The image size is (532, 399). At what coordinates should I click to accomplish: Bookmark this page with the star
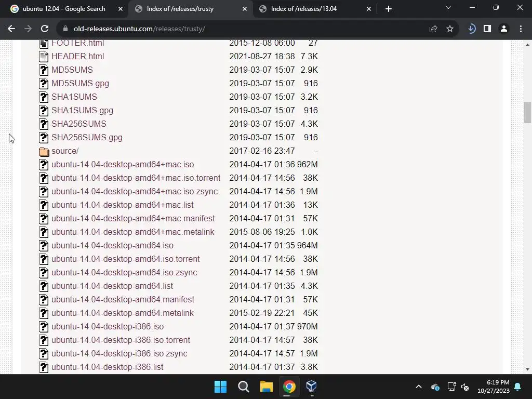[x=450, y=29]
